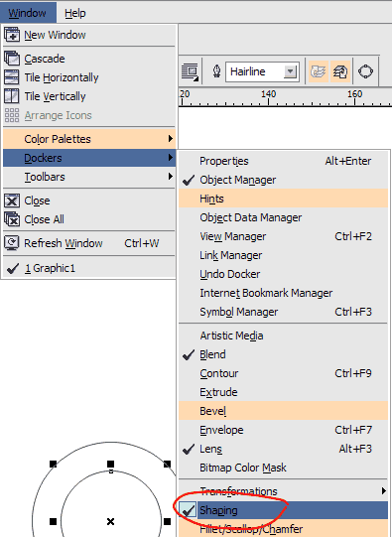Toggle the Blend docker
This screenshot has height=537, width=392.
click(283, 354)
